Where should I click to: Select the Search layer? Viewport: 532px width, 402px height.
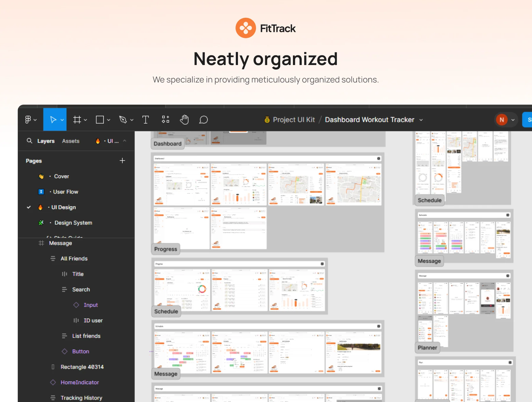(x=81, y=289)
